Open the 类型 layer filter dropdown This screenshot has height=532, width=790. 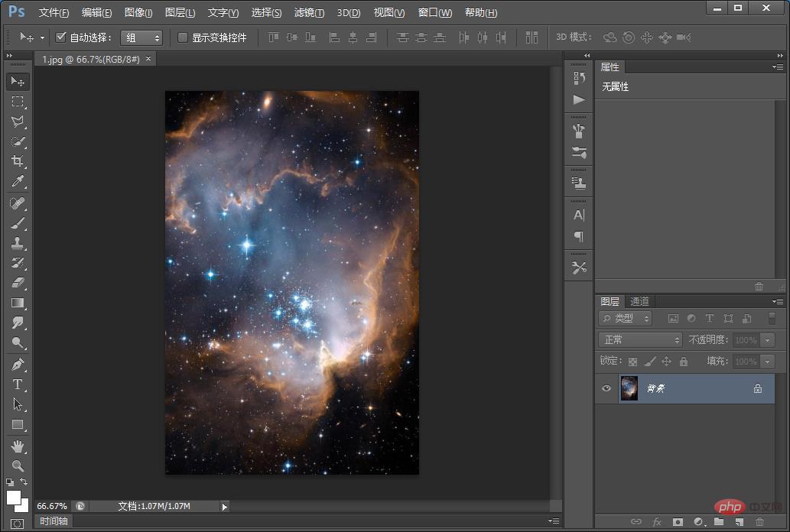tap(626, 319)
